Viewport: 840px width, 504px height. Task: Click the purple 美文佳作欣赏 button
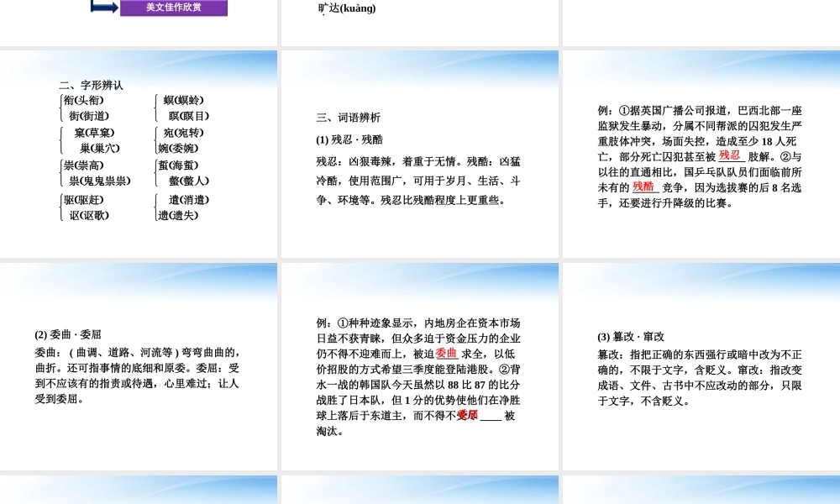(x=174, y=8)
